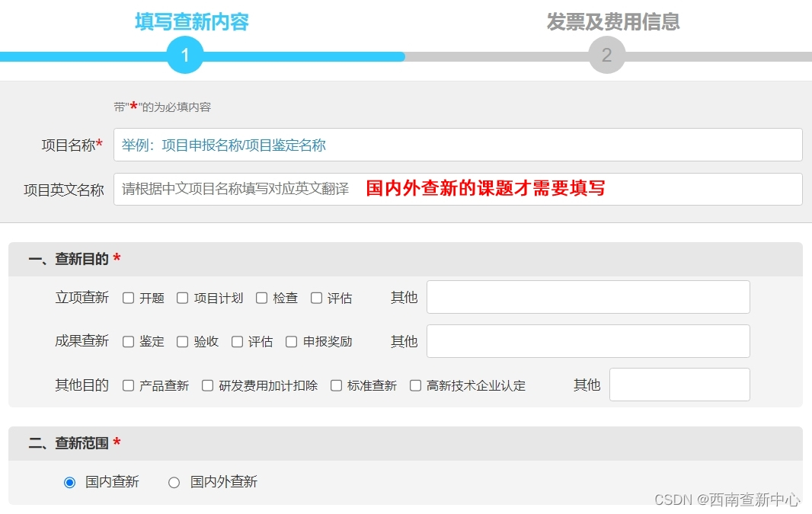
Task: Check the 高新技术企业认定 checkbox
Action: pos(415,385)
